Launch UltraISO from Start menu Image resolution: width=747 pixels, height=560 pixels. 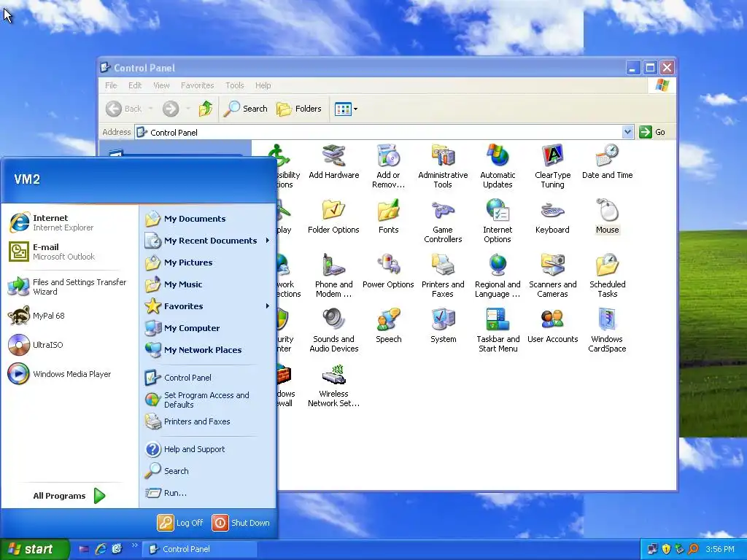click(69, 345)
